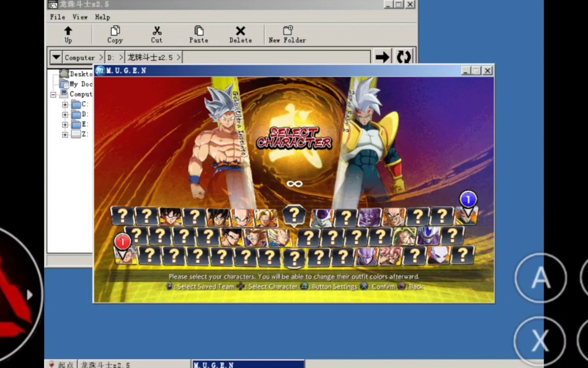Select the top center random question-mark slot

point(294,216)
